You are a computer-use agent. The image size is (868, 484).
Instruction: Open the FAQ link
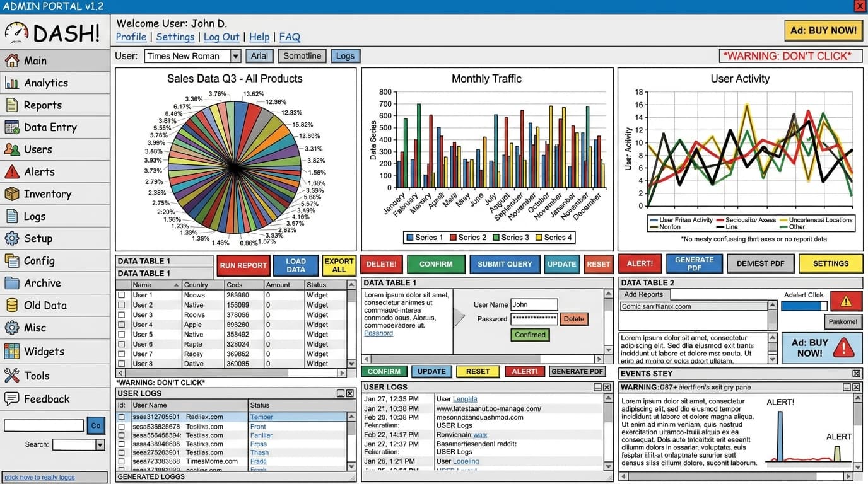290,37
